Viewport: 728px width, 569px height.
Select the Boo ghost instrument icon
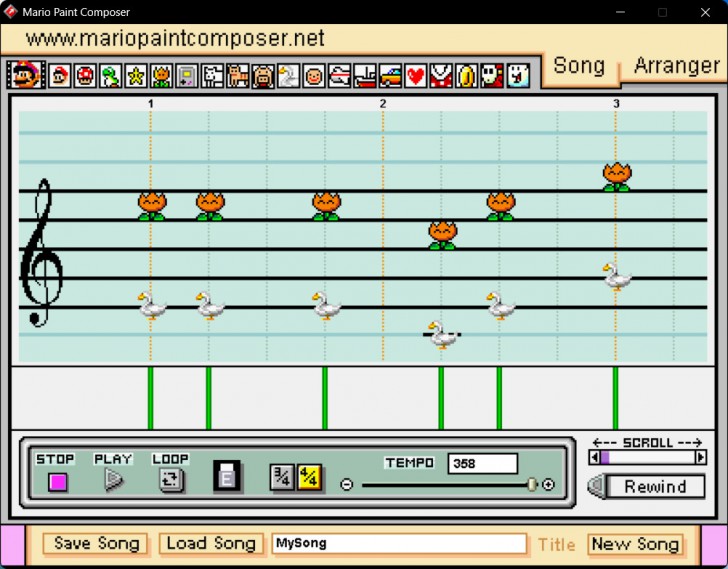click(518, 76)
